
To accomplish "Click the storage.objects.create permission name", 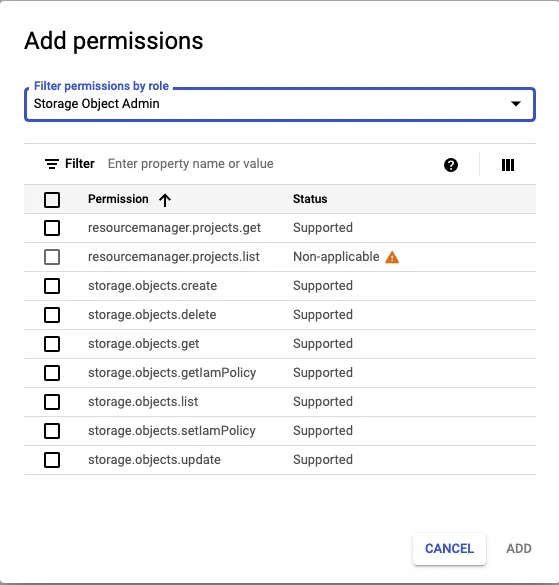I will tap(152, 286).
